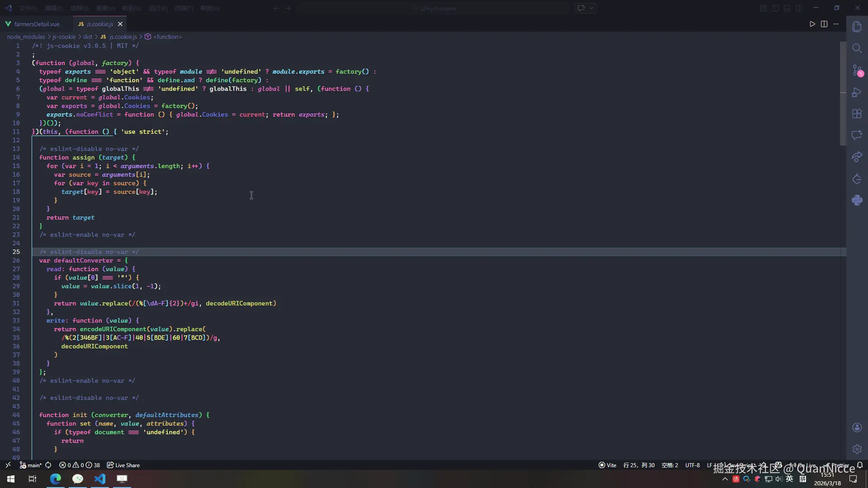Open the Manage settings gear
The height and width of the screenshot is (488, 868).
coord(857,450)
